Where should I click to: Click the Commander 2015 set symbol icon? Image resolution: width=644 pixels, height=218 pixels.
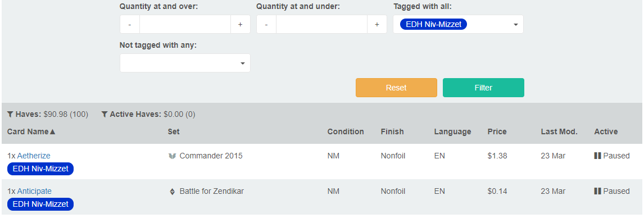pyautogui.click(x=172, y=156)
